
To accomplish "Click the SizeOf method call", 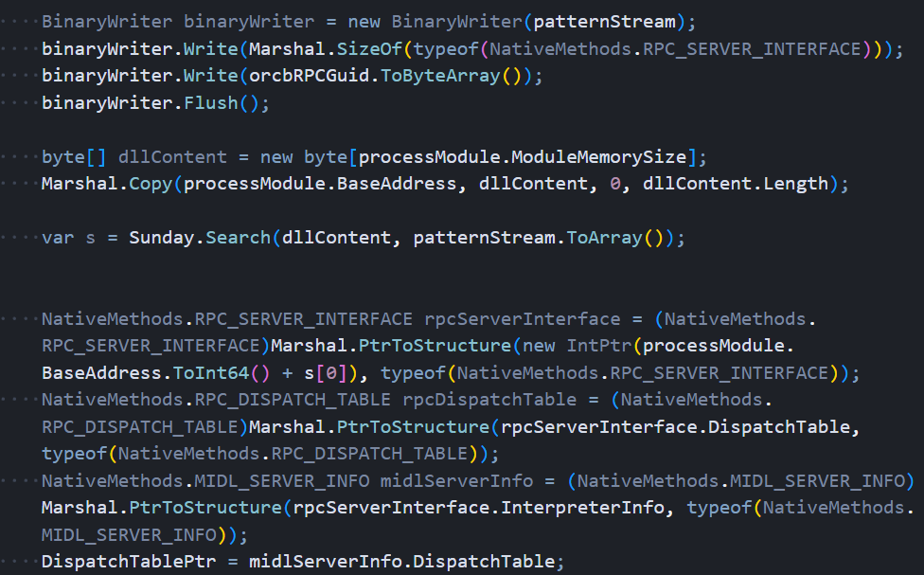I will click(369, 49).
